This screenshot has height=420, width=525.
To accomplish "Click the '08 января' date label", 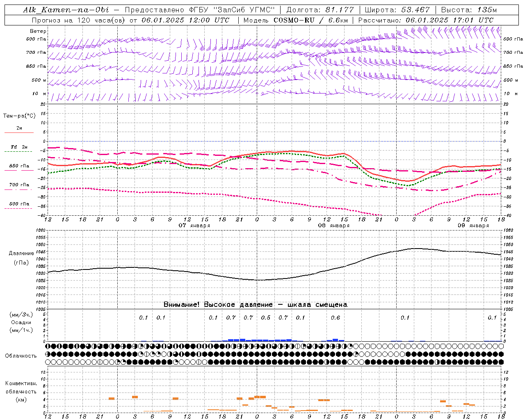I will point(334,226).
